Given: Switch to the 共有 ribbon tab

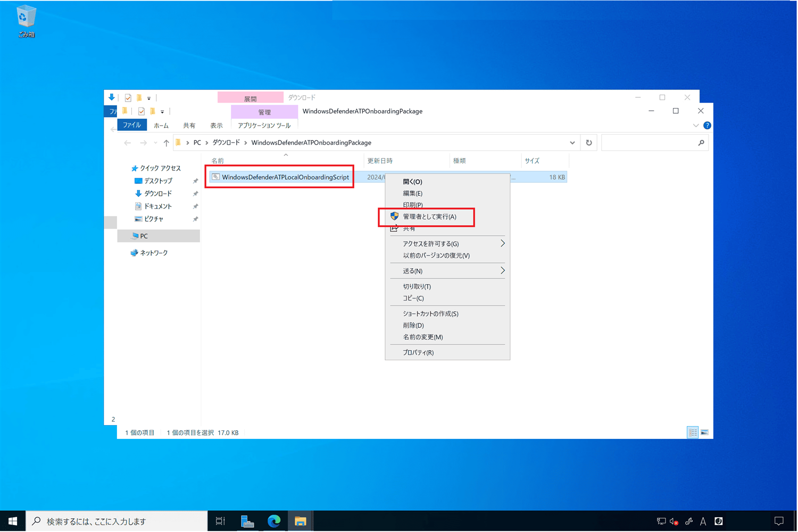Looking at the screenshot, I should coord(189,126).
